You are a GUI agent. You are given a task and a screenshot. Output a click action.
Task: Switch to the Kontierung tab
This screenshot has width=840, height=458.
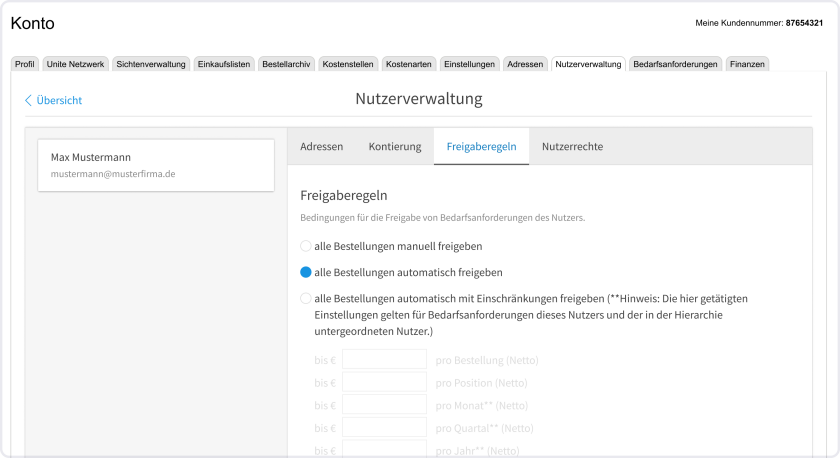394,146
